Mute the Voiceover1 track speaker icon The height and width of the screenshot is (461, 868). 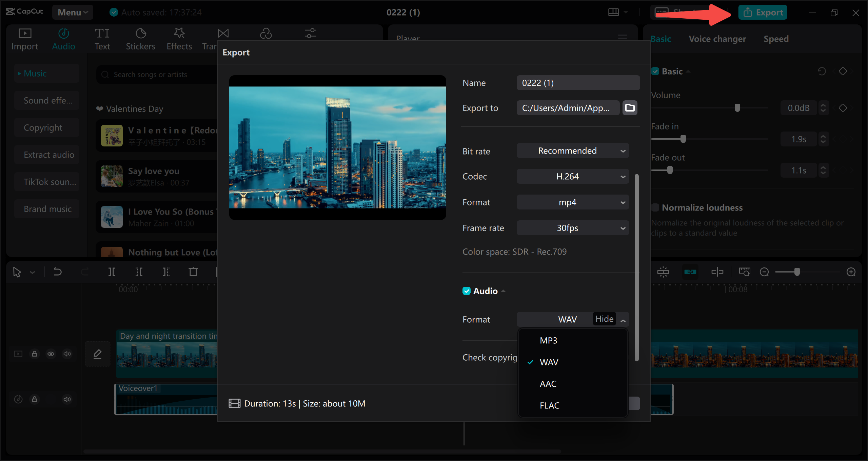pyautogui.click(x=67, y=399)
